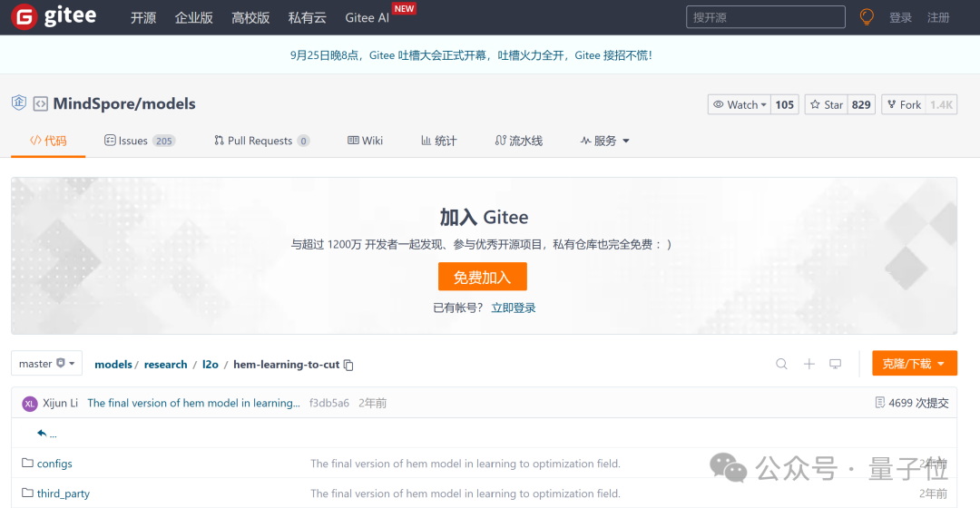Click the configs folder icon

click(x=27, y=463)
